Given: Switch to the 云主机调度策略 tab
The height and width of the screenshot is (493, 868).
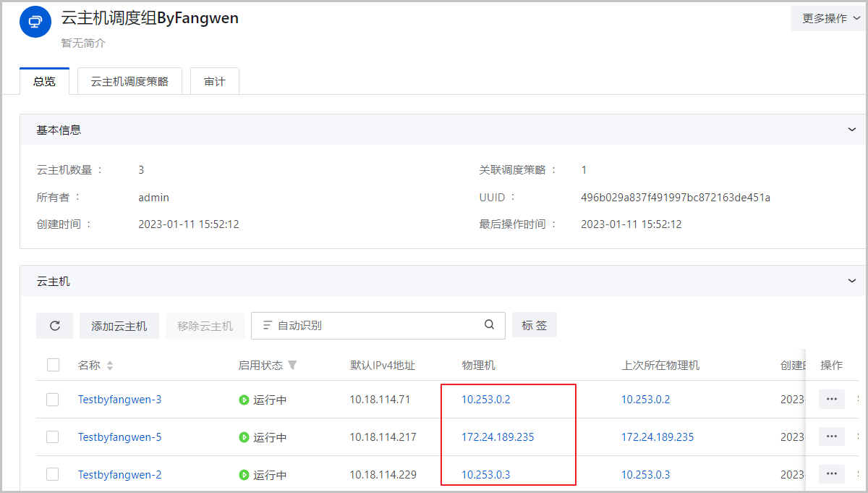Looking at the screenshot, I should click(x=129, y=82).
